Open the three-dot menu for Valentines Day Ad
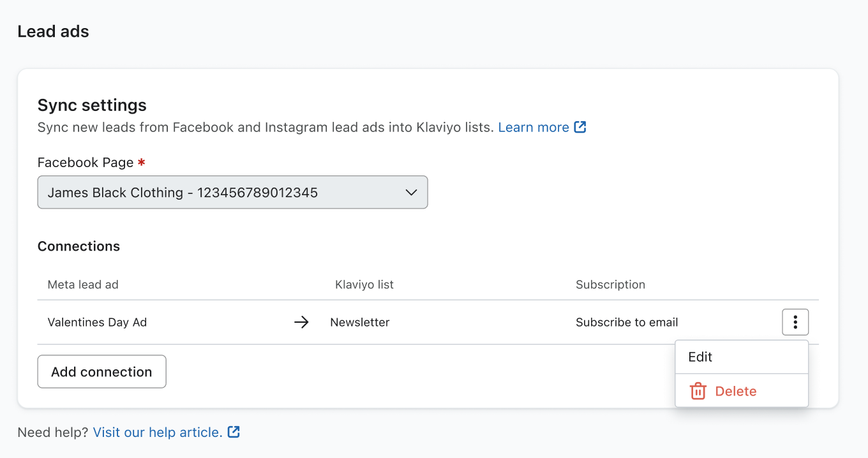The image size is (868, 458). pos(795,322)
